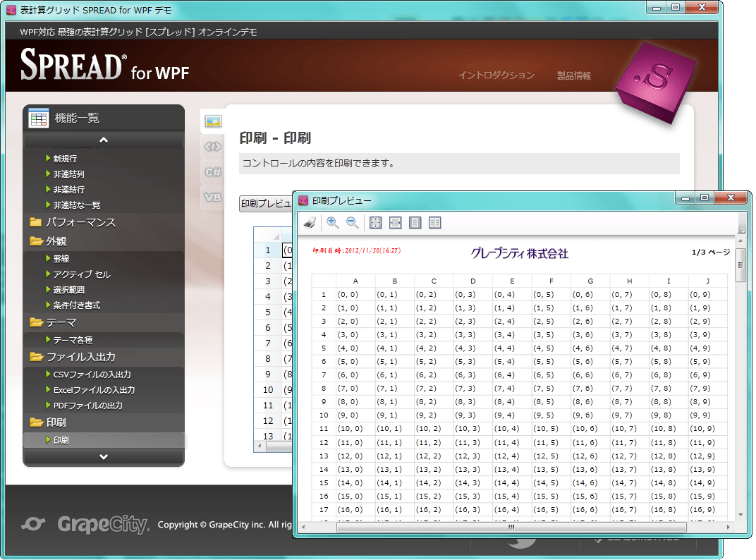Image resolution: width=756 pixels, height=560 pixels.
Task: Open the 製品情報 link
Action: [x=573, y=75]
